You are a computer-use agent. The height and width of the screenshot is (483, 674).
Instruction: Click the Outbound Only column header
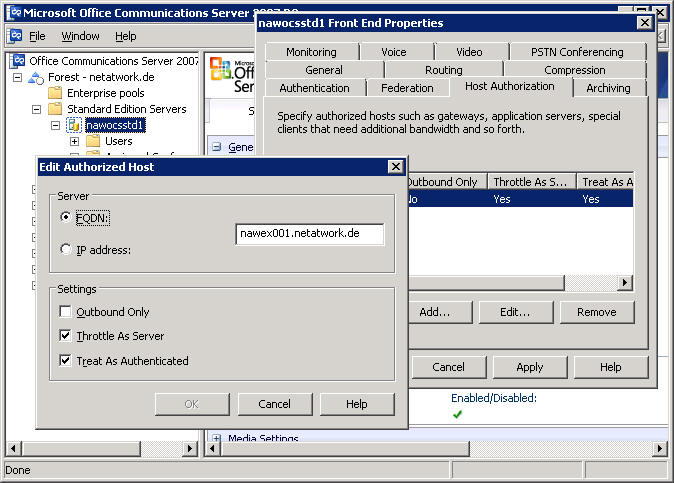(447, 182)
